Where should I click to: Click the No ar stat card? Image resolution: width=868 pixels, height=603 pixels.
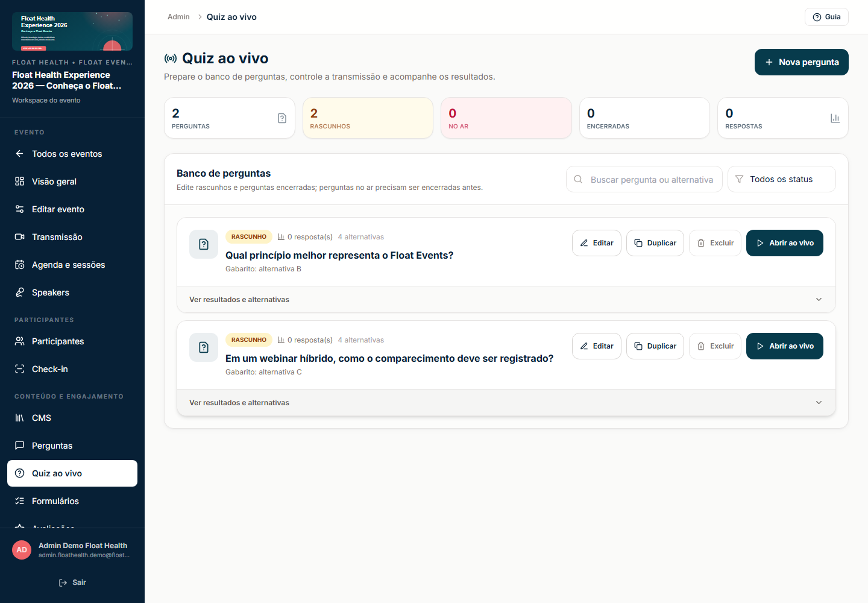tap(506, 118)
